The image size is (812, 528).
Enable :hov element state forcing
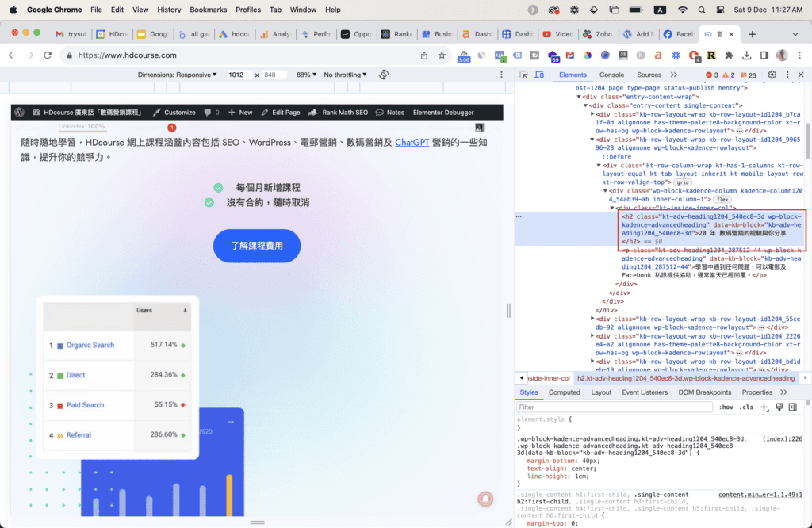[726, 407]
